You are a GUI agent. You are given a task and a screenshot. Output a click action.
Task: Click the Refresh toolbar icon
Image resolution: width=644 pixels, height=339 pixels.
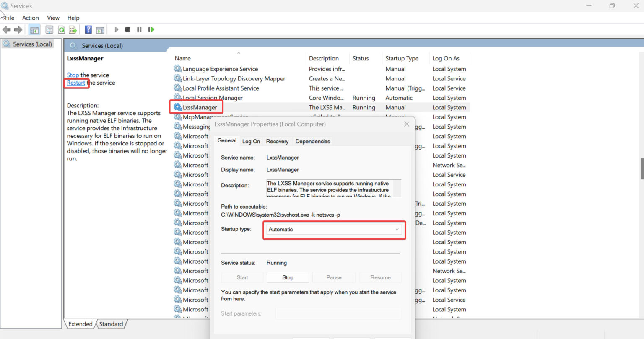tap(62, 30)
